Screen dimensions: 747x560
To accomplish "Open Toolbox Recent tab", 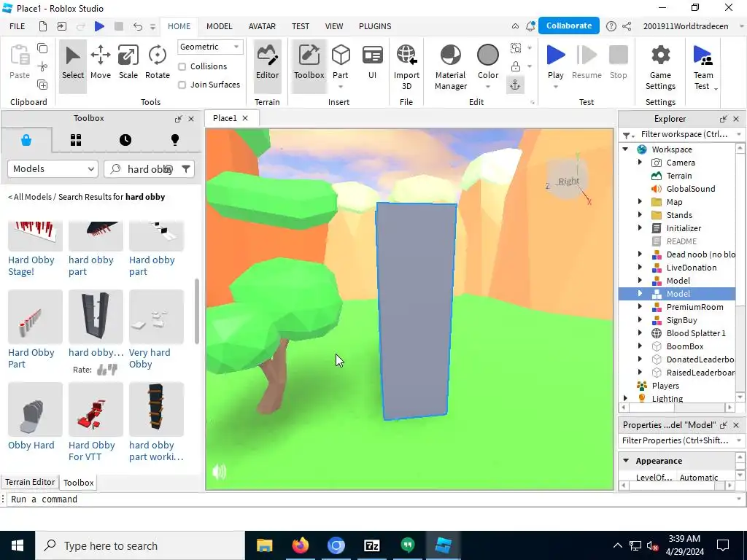I will 125,140.
